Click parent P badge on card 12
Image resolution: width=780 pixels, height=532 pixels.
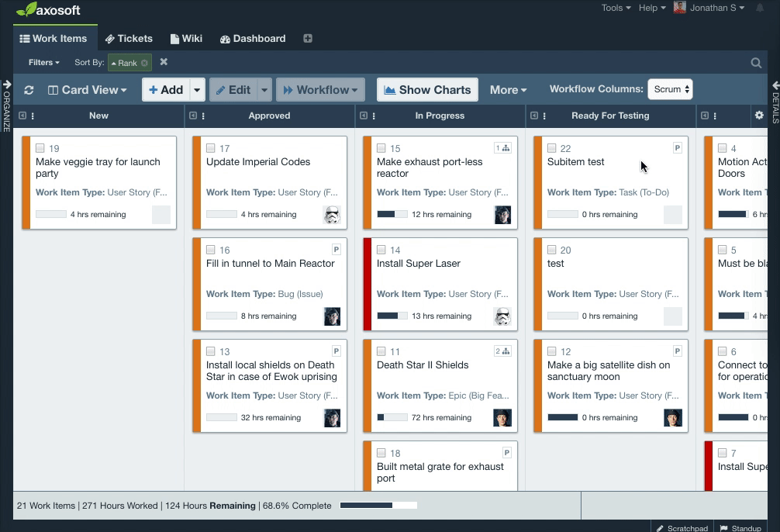click(677, 351)
